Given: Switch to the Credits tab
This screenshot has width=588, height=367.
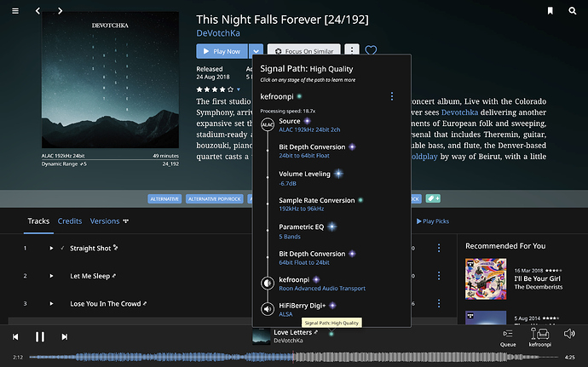Looking at the screenshot, I should click(70, 221).
